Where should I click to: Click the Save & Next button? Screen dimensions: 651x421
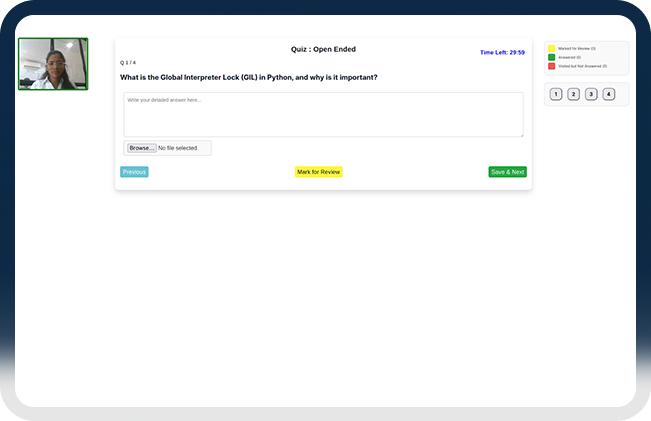[507, 172]
